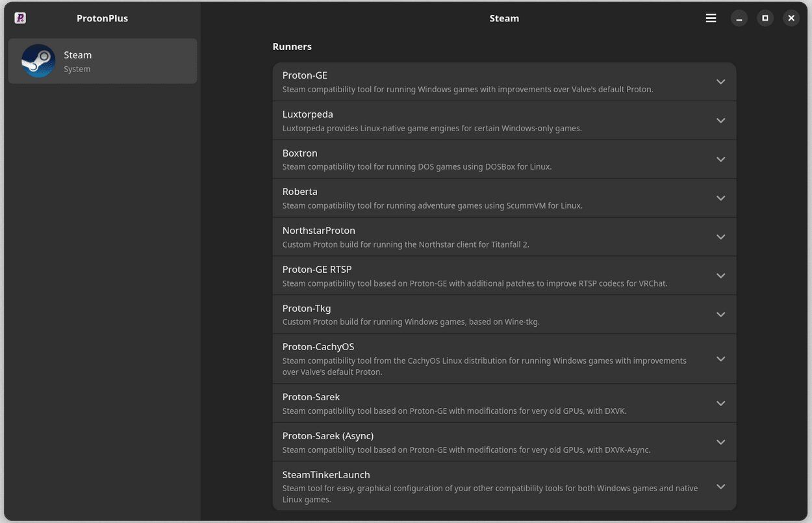The image size is (812, 523).
Task: Click the VRChat RTSP codecs description
Action: point(475,283)
